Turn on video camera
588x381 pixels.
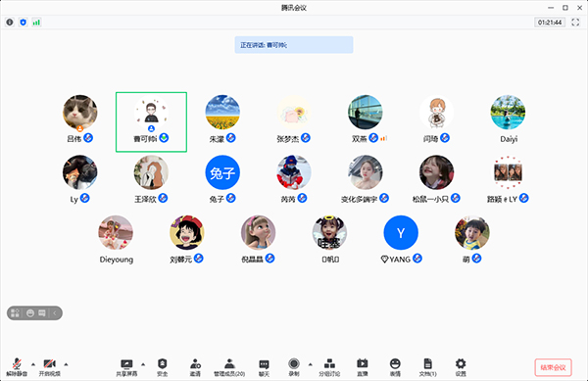click(x=50, y=366)
